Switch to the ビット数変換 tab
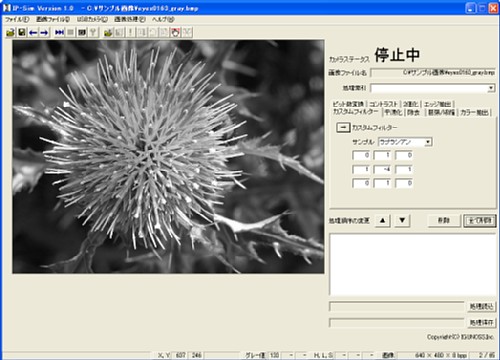This screenshot has width=500, height=360. pos(348,104)
